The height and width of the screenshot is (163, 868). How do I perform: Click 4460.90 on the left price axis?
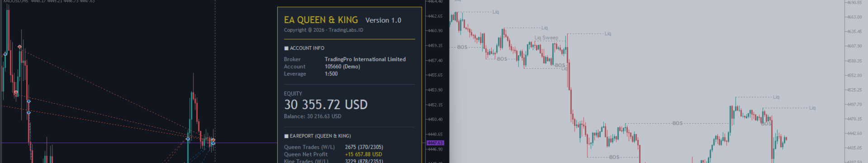435,31
